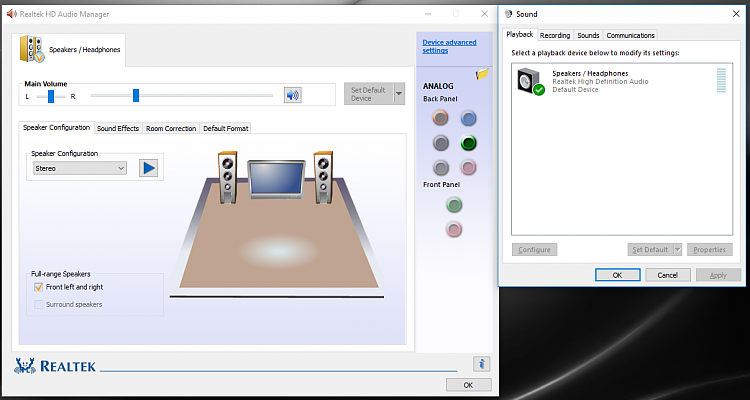Select the bottom gray back panel jack
Image resolution: width=750 pixels, height=400 pixels.
441,167
